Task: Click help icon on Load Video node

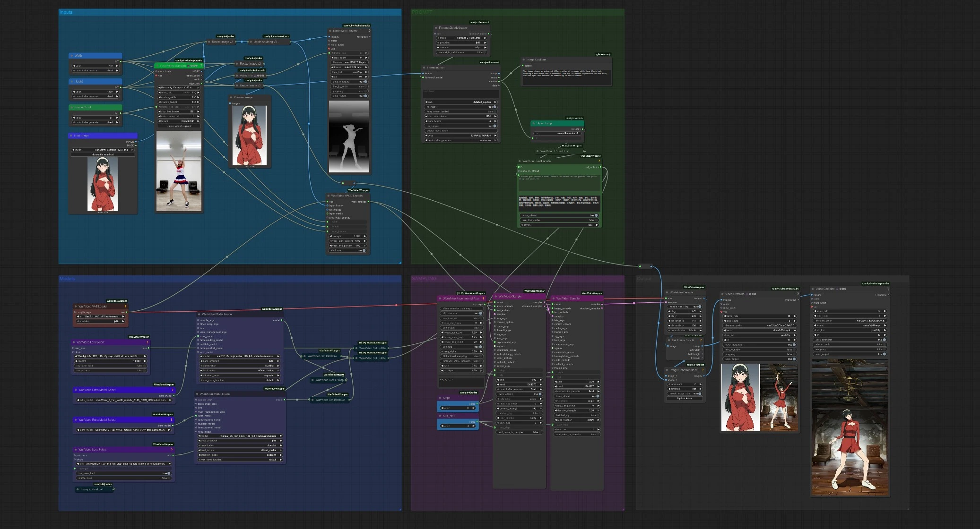Action: pyautogui.click(x=201, y=66)
